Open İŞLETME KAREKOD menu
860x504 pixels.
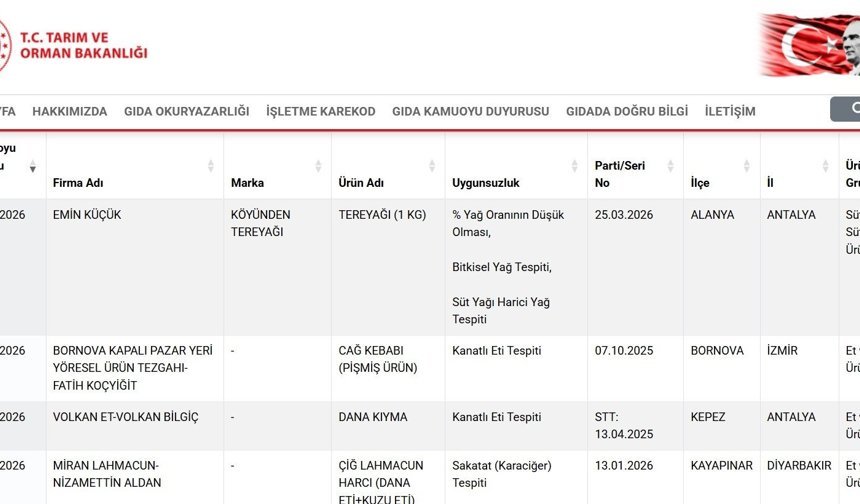tap(320, 111)
